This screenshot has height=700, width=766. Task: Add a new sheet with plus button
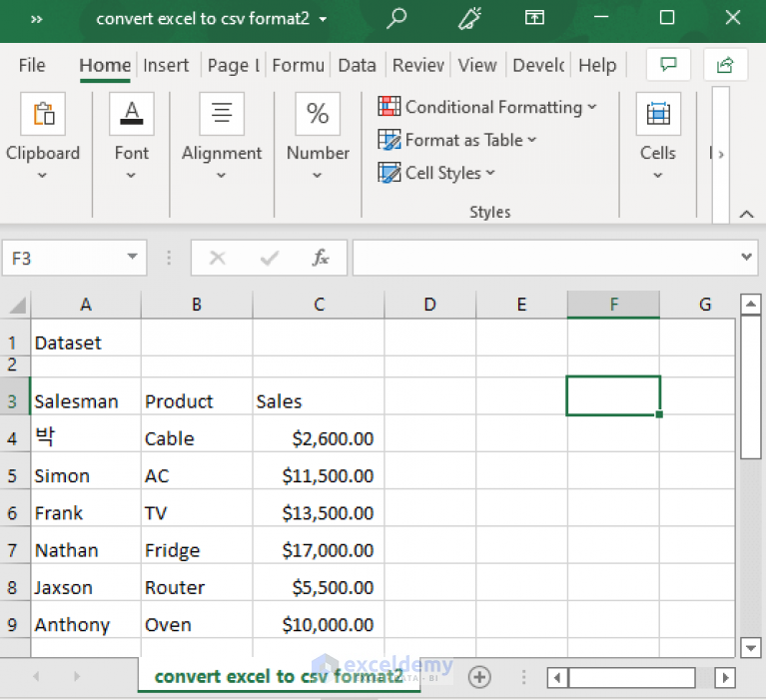tap(479, 677)
